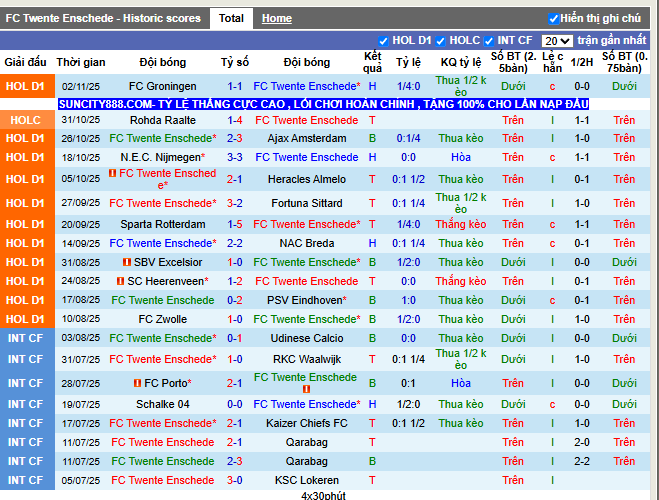Viewport: 659px width, 500px height.
Task: Toggle Hiển thị ghi chú checkbox
Action: 553,19
